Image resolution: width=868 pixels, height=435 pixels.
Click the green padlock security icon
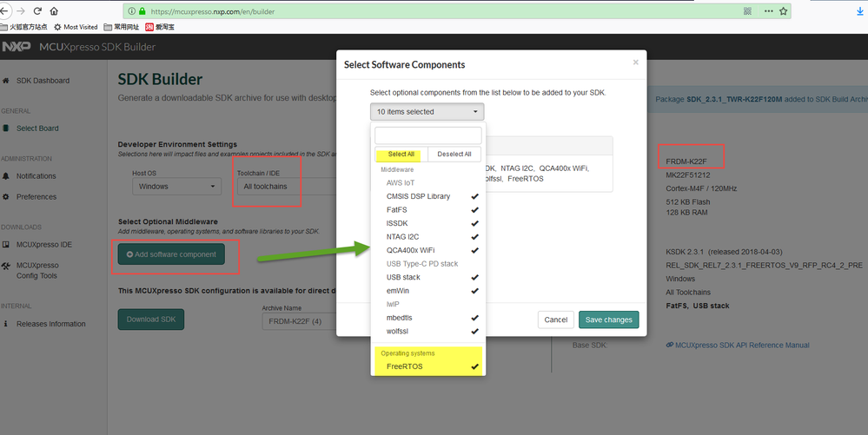(x=142, y=11)
